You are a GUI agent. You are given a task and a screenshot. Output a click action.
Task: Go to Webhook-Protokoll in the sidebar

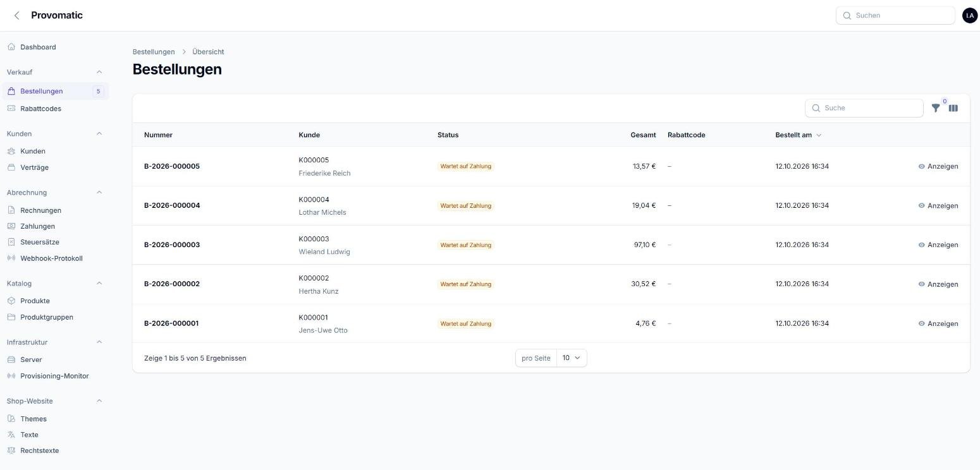[51, 258]
